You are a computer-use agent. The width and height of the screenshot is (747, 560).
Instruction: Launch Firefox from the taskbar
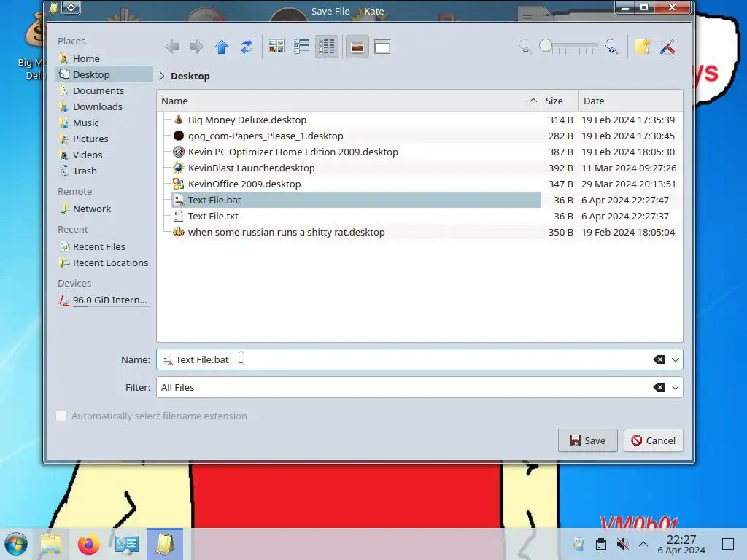click(x=88, y=544)
